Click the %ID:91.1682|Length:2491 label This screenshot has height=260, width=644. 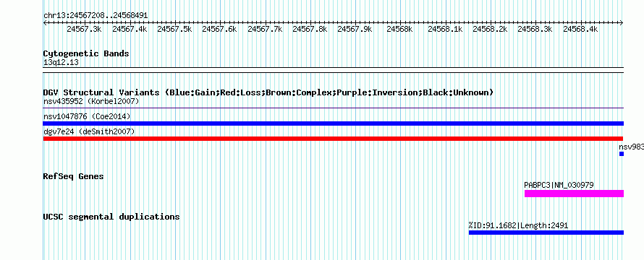pos(519,225)
